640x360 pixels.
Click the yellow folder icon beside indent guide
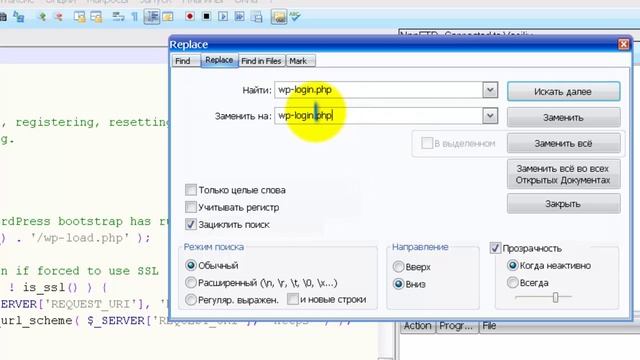coord(168,17)
